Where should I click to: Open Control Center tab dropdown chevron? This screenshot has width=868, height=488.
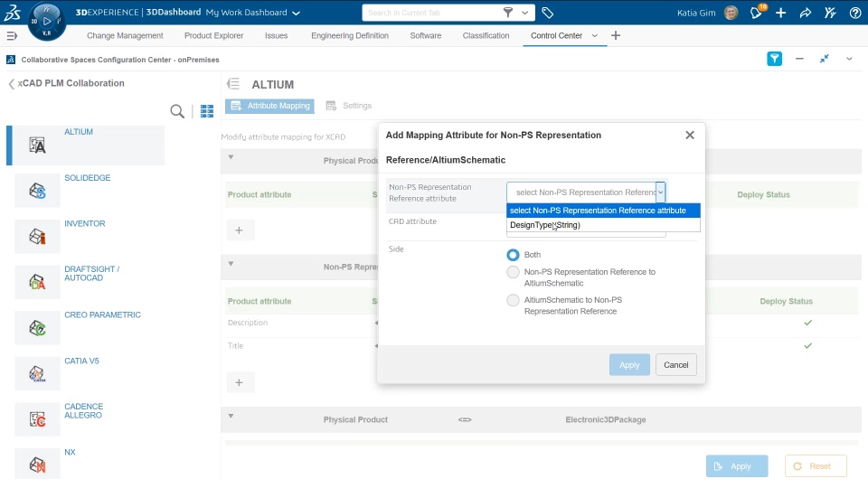[595, 35]
